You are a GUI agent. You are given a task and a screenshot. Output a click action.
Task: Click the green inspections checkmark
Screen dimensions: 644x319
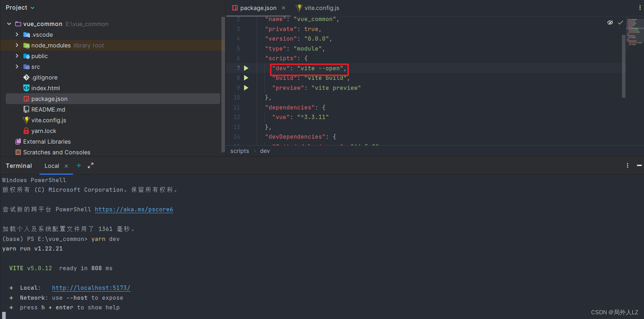[620, 22]
